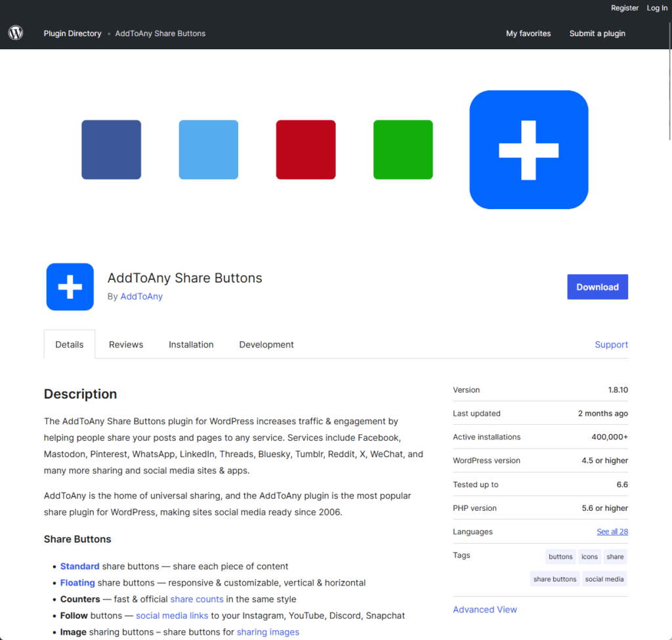The height and width of the screenshot is (640, 672).
Task: Open the Support link
Action: pos(611,344)
